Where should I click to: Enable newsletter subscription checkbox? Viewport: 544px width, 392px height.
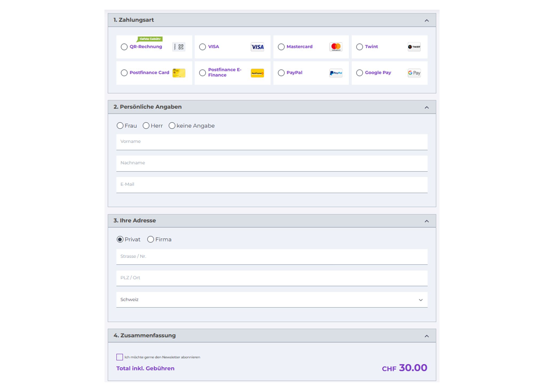tap(120, 357)
